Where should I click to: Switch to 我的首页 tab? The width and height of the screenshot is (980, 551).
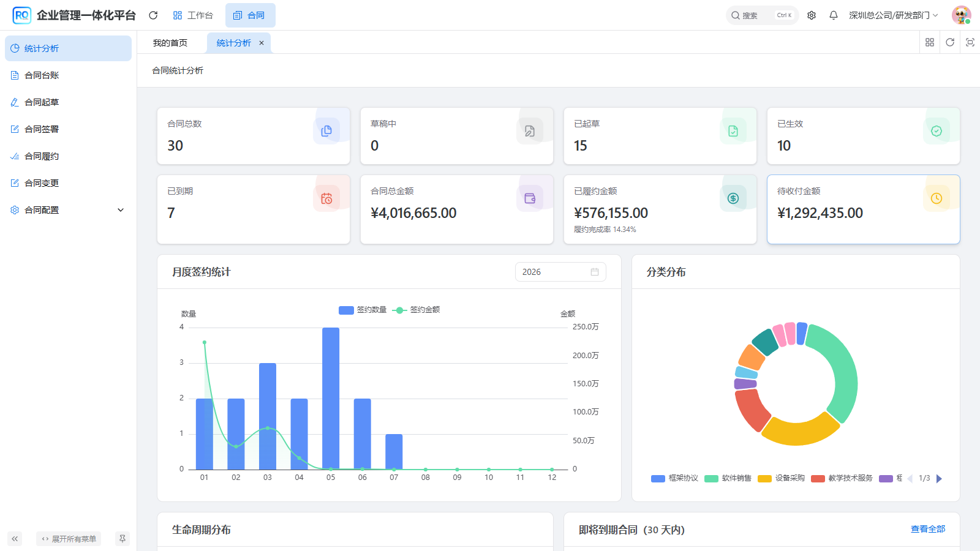[x=170, y=43]
